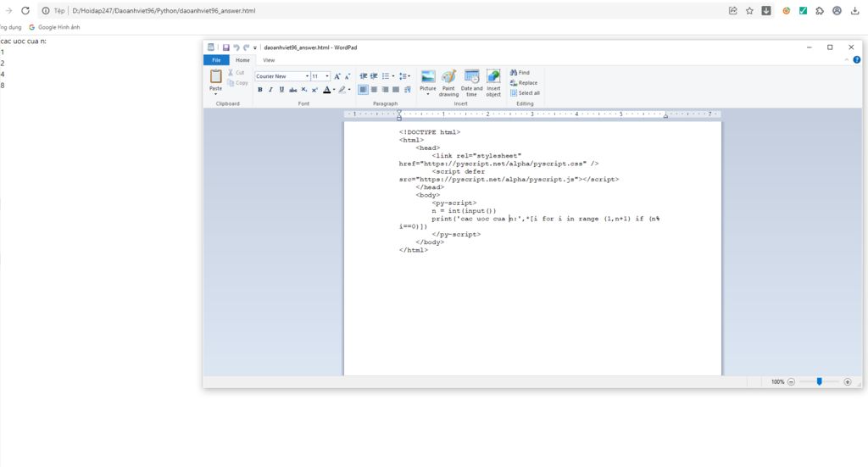868x467 pixels.
Task: Click the Justify alignment icon
Action: [x=396, y=90]
